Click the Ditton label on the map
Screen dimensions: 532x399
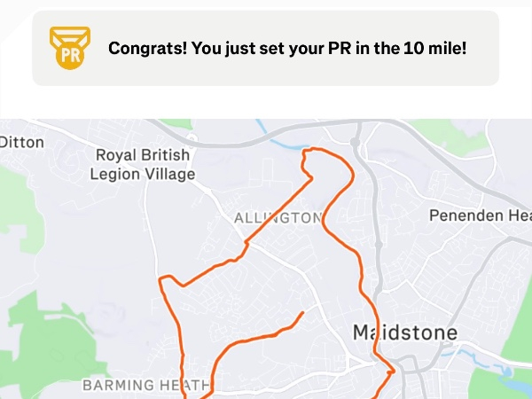pyautogui.click(x=21, y=142)
